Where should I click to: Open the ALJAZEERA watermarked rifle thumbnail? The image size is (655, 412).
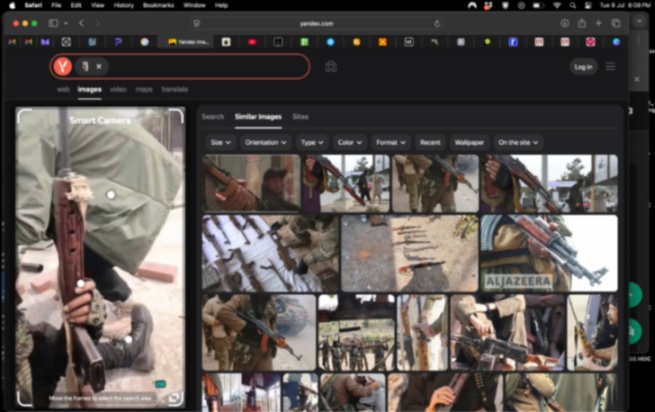(549, 253)
